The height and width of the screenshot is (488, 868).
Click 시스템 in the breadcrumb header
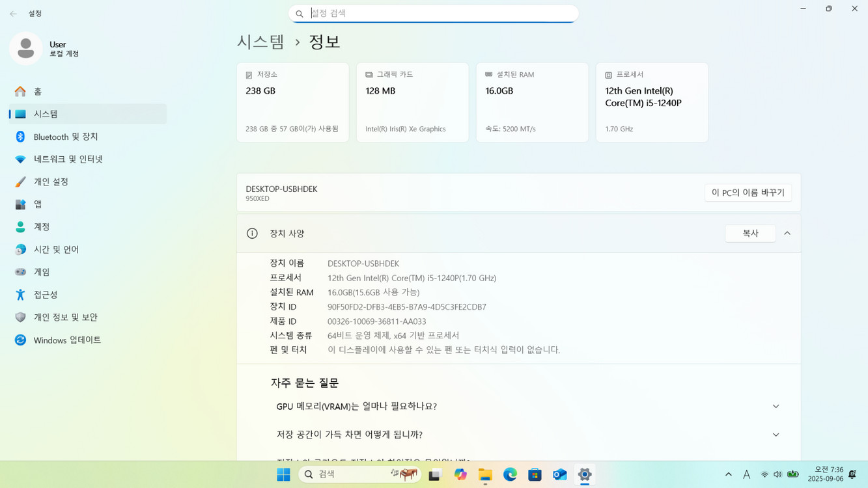point(261,40)
